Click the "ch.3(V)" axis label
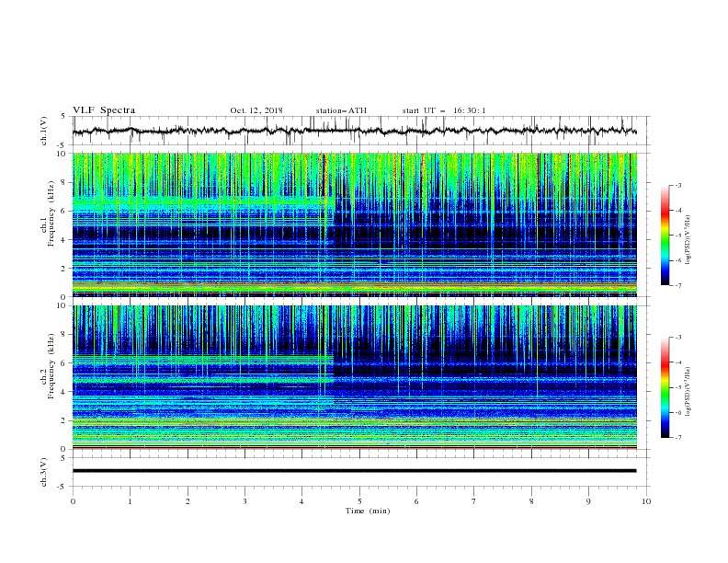 (44, 472)
